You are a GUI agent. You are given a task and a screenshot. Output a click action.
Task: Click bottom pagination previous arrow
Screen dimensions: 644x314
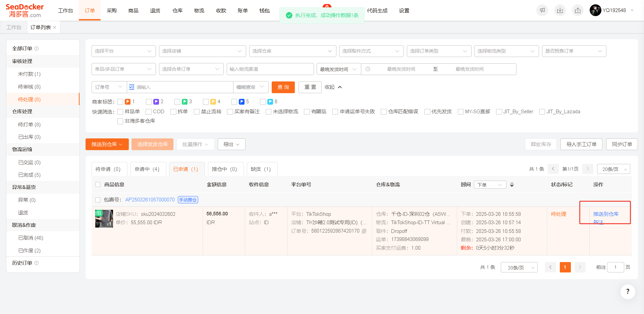(x=550, y=267)
